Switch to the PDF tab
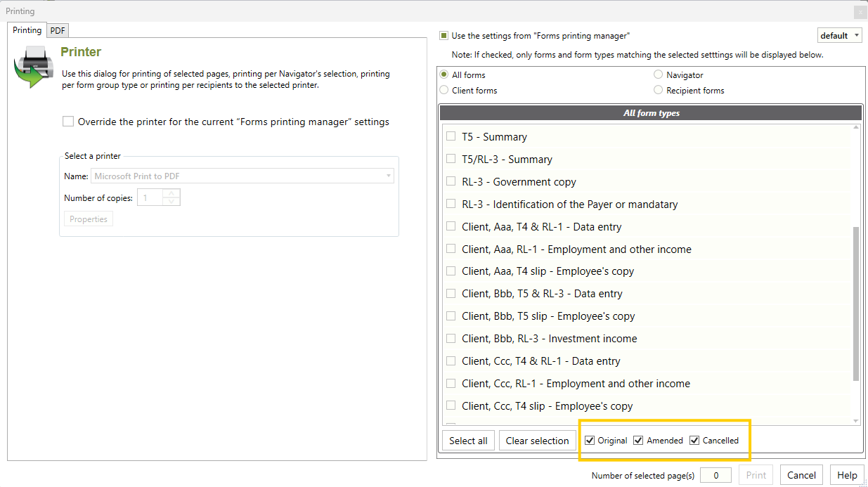The width and height of the screenshot is (868, 487). click(x=58, y=30)
